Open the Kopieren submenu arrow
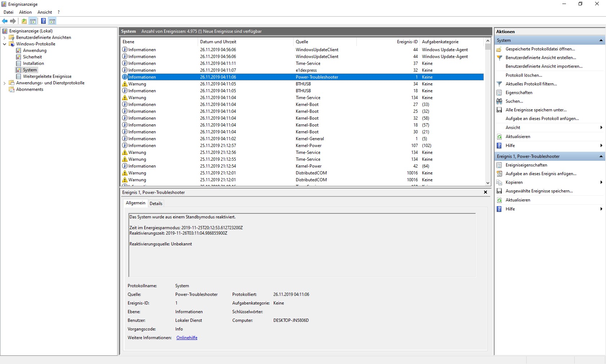The image size is (606, 364). pos(601,182)
